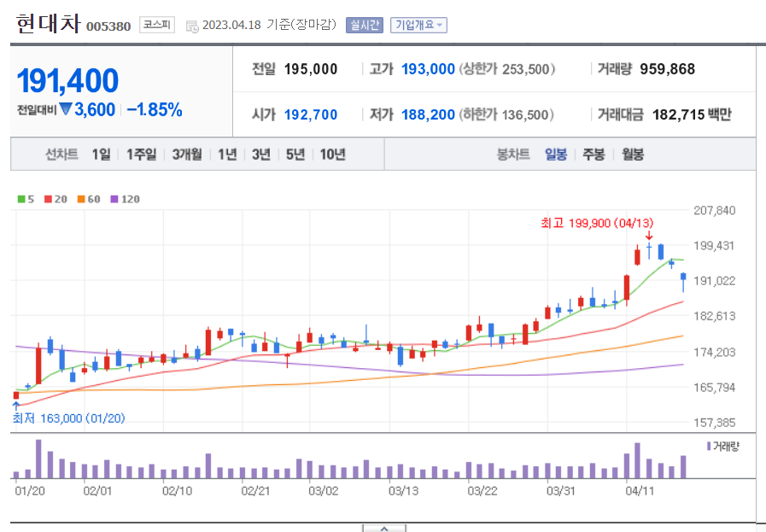Click the 191,022 price axis label
This screenshot has height=532, width=766.
click(714, 280)
